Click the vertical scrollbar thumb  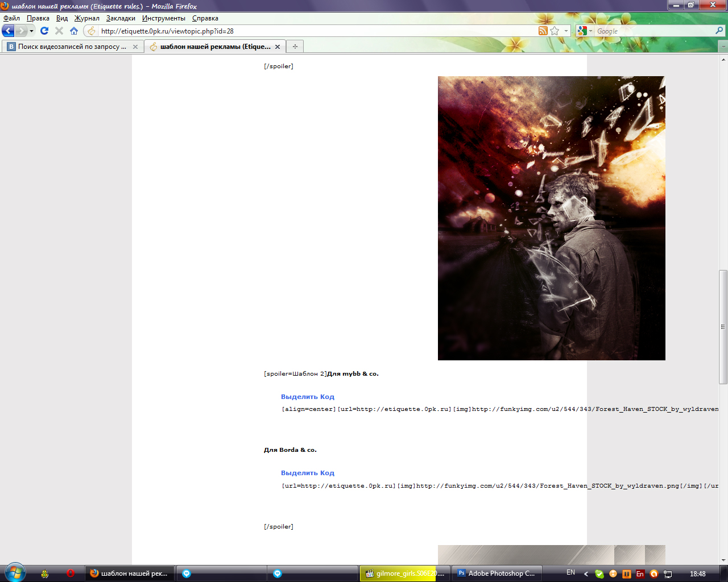(x=723, y=327)
